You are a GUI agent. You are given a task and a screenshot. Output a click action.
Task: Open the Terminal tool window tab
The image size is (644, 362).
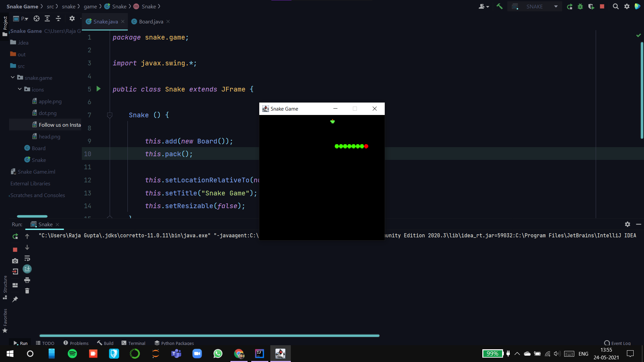point(133,343)
